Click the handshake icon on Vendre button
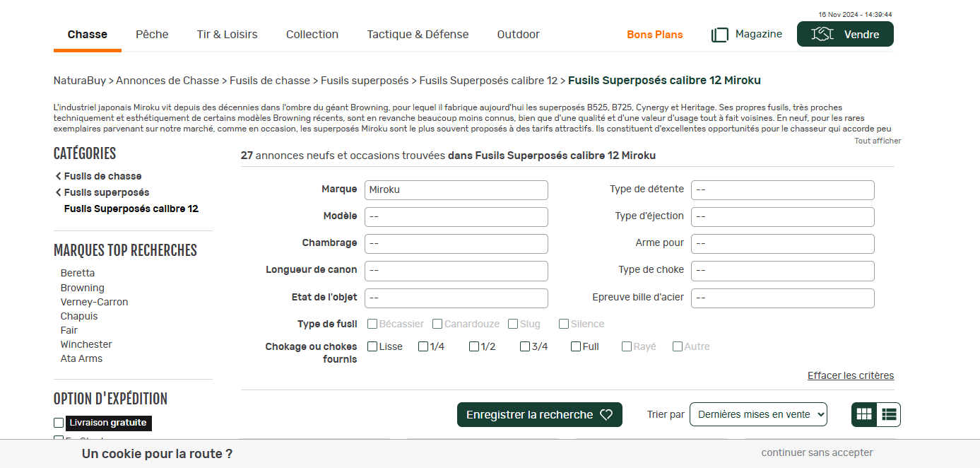The height and width of the screenshot is (468, 980). coord(822,34)
